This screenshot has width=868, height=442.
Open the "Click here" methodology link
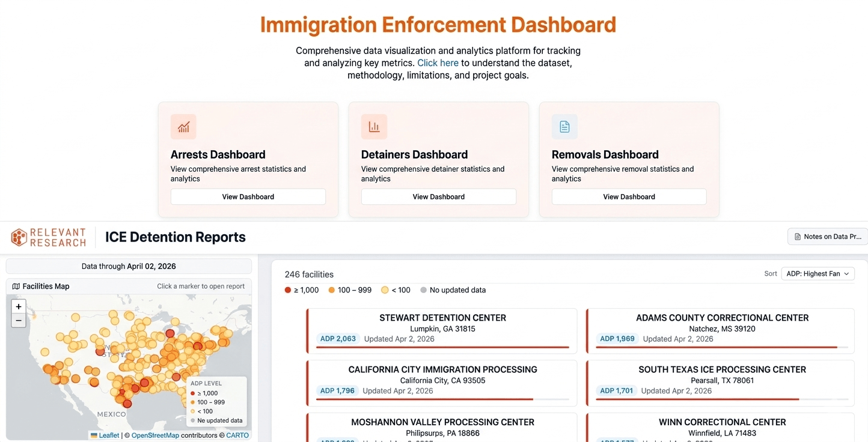click(x=438, y=63)
